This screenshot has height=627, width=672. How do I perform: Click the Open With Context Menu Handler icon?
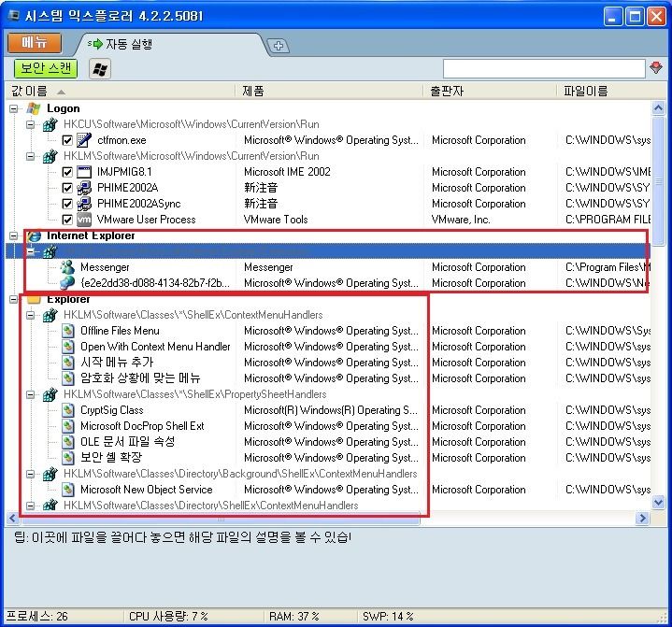[67, 347]
